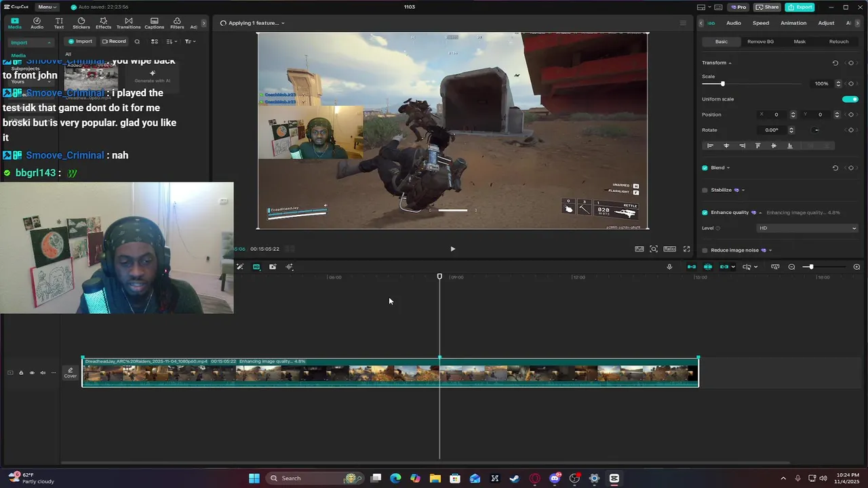Mute the main track audio

(x=42, y=373)
